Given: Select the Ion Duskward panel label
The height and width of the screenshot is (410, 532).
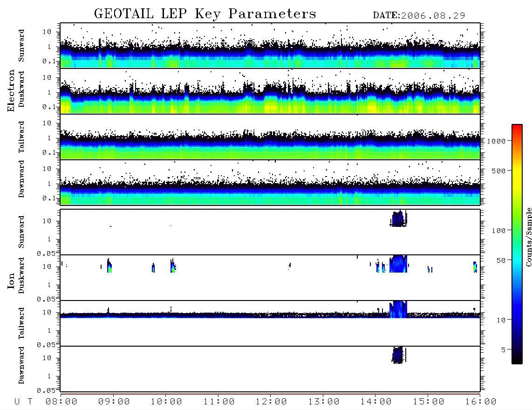Looking at the screenshot, I should coord(21,275).
